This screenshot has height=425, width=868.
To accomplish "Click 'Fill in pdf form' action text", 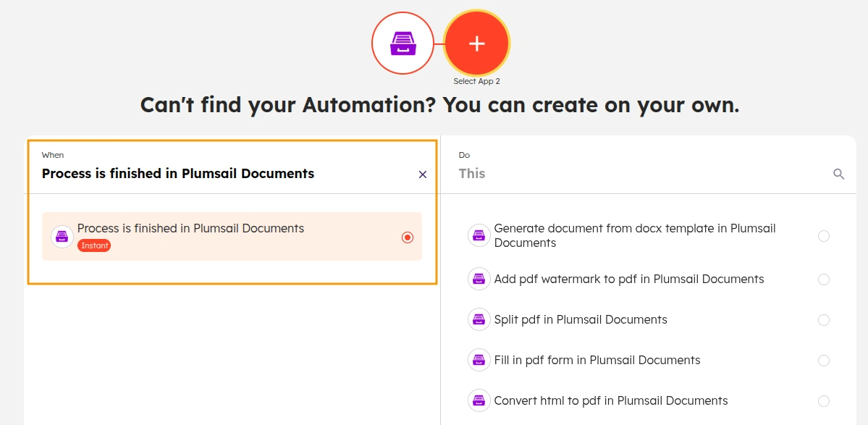I will [x=597, y=360].
